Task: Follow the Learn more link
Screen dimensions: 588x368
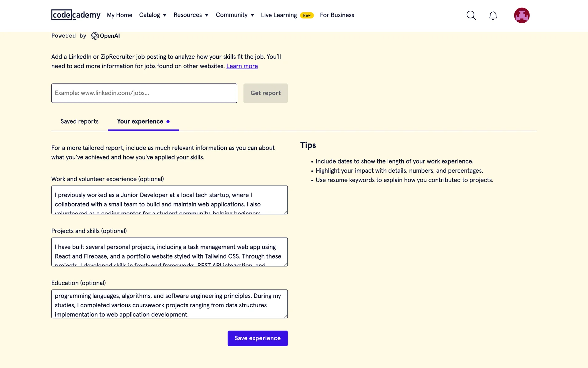Action: [242, 66]
